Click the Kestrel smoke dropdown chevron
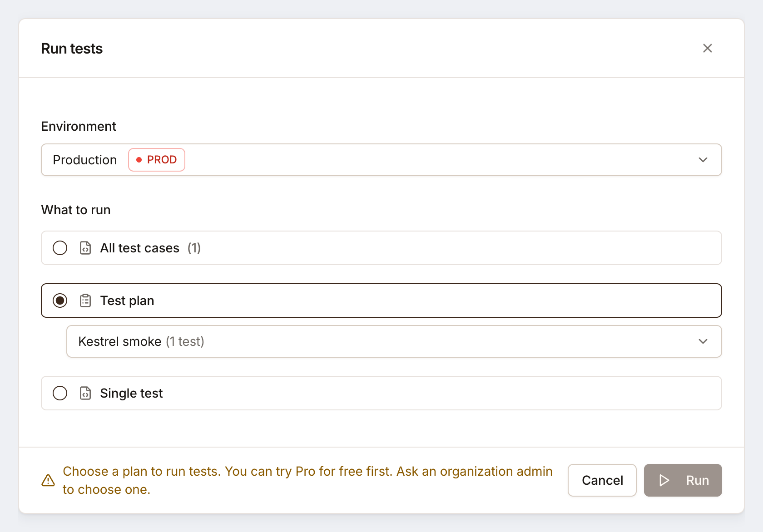Viewport: 763px width, 532px height. coord(703,341)
